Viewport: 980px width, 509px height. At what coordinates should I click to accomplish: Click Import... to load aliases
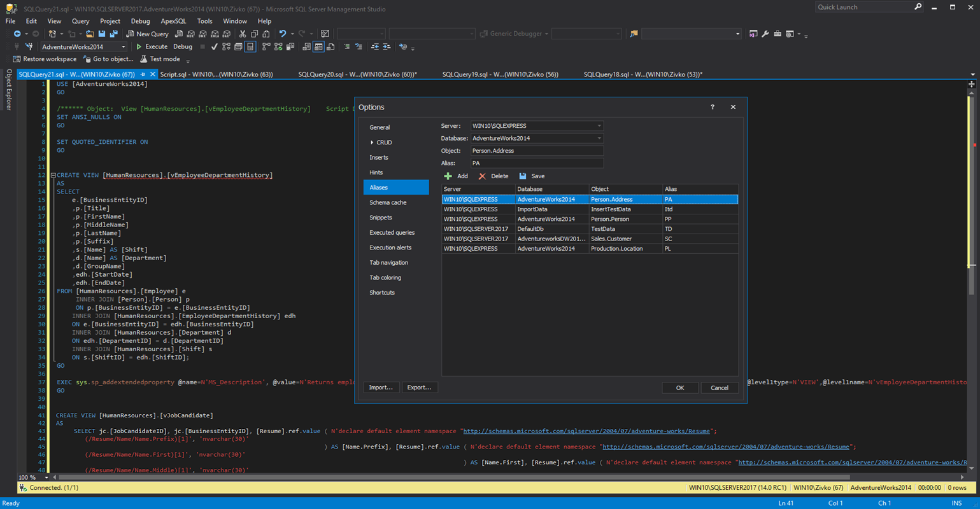(x=381, y=387)
